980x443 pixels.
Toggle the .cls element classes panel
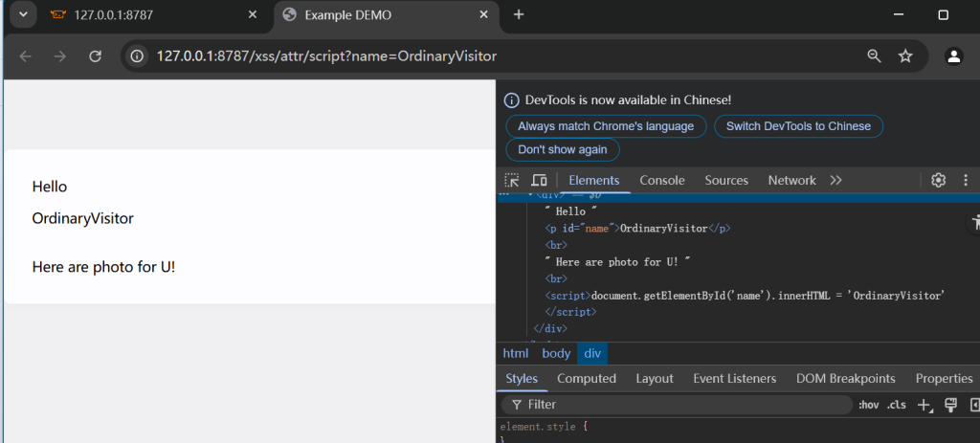(896, 405)
